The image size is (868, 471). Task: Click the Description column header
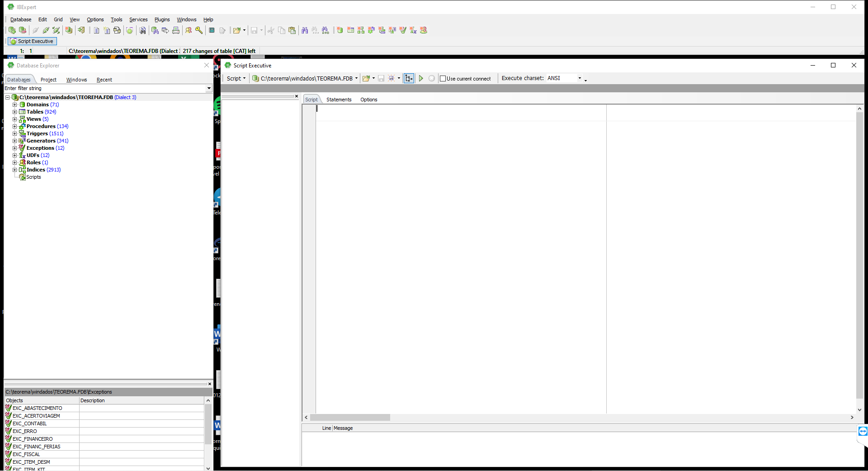[142, 400]
